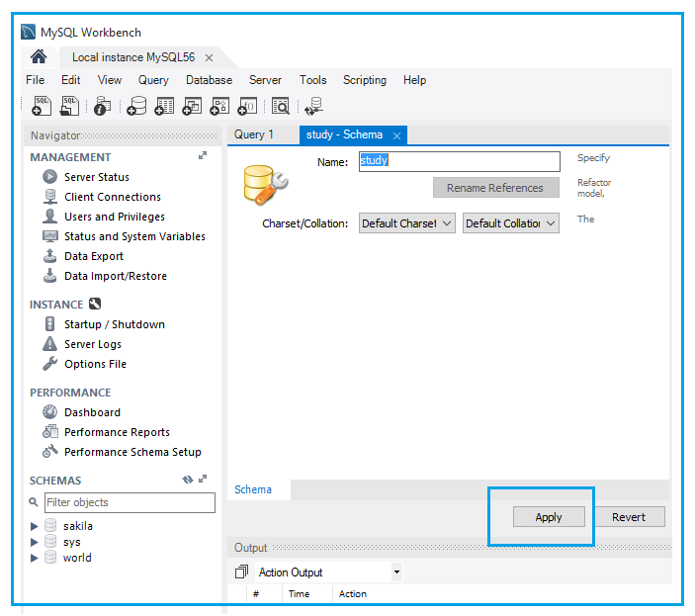This screenshot has height=616, width=695.
Task: Expand the sys schema
Action: tap(35, 542)
